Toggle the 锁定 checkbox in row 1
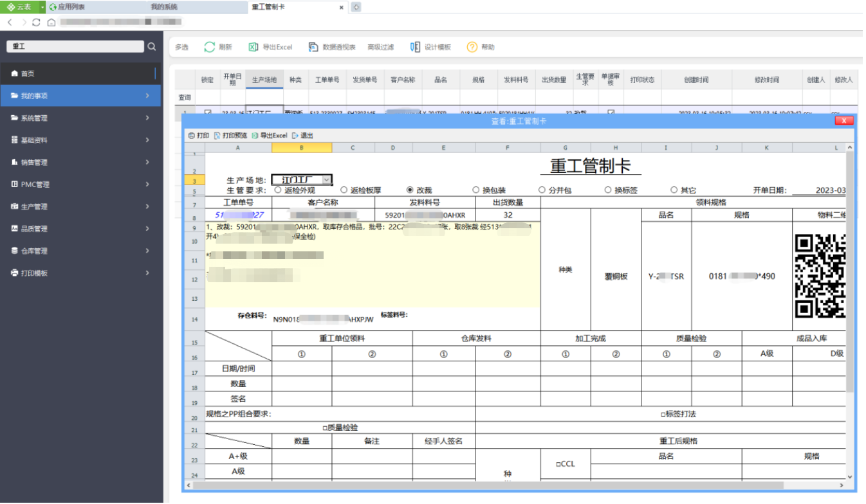Image resolution: width=866 pixels, height=504 pixels. coord(208,113)
